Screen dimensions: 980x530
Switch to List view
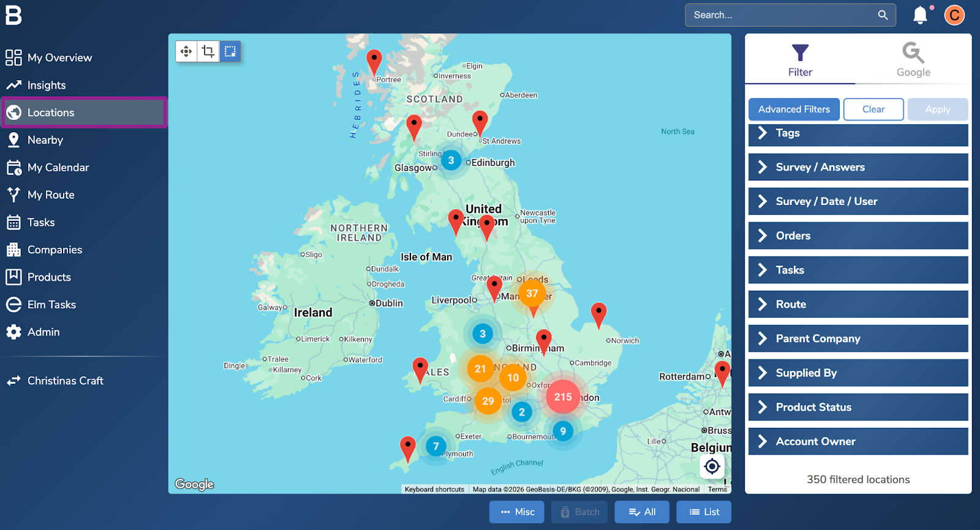pos(704,512)
